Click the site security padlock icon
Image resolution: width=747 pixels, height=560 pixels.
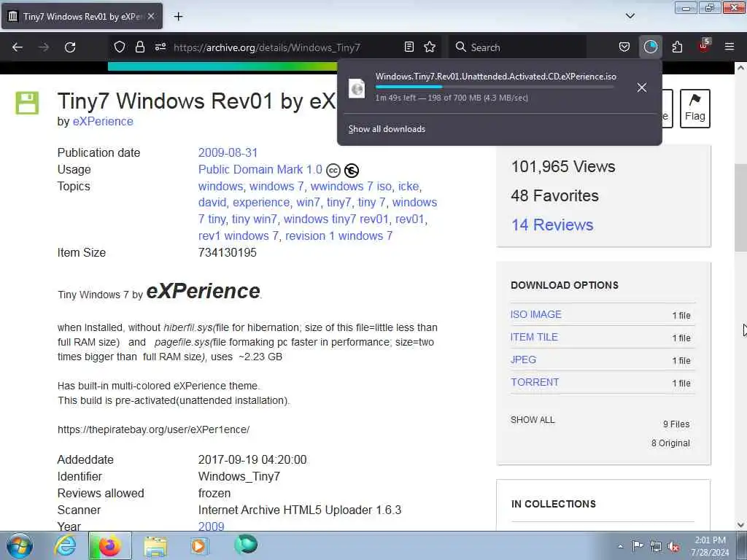coord(139,47)
